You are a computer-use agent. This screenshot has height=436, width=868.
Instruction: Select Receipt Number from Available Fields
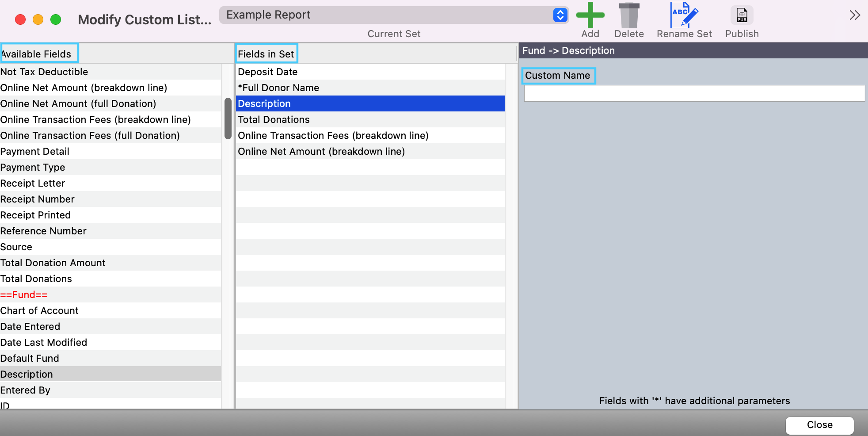pyautogui.click(x=38, y=199)
